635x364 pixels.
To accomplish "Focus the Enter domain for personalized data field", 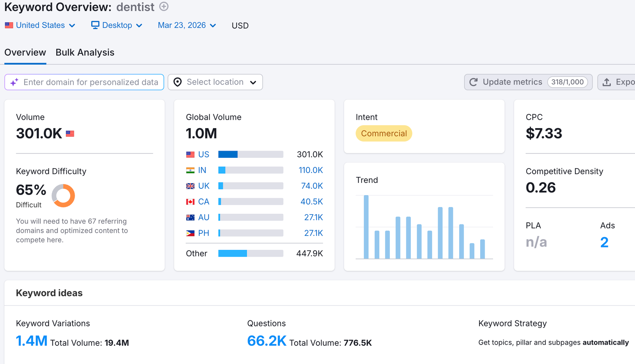I will [x=84, y=82].
